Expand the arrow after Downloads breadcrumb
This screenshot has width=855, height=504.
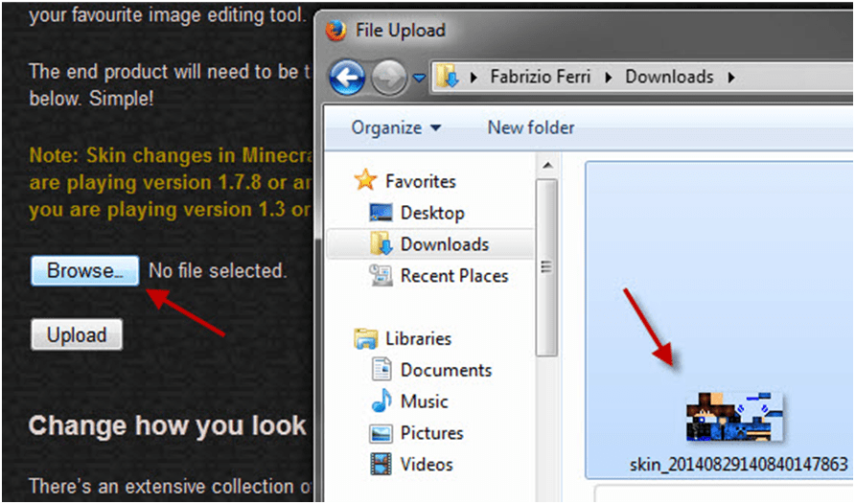coord(731,78)
